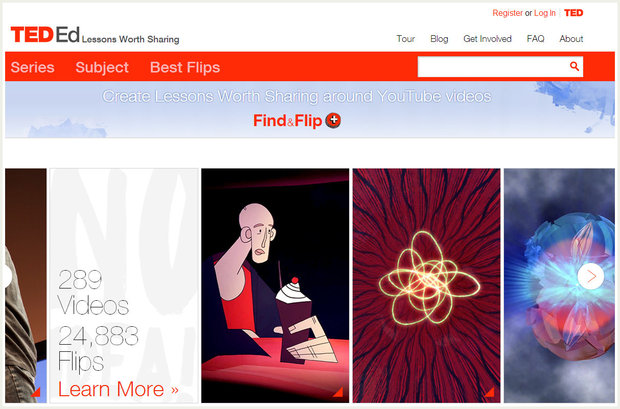Open the Best Flips tab
This screenshot has height=409, width=620.
coord(185,67)
